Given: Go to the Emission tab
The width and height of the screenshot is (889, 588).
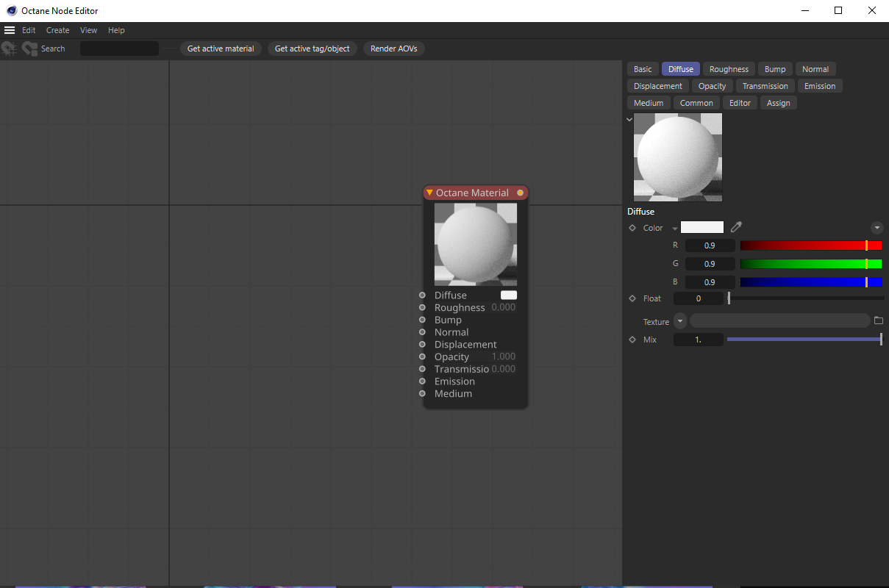Looking at the screenshot, I should tap(820, 86).
